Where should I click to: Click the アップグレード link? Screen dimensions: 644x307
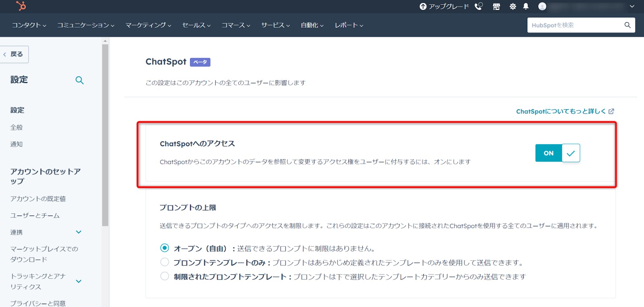(x=449, y=6)
